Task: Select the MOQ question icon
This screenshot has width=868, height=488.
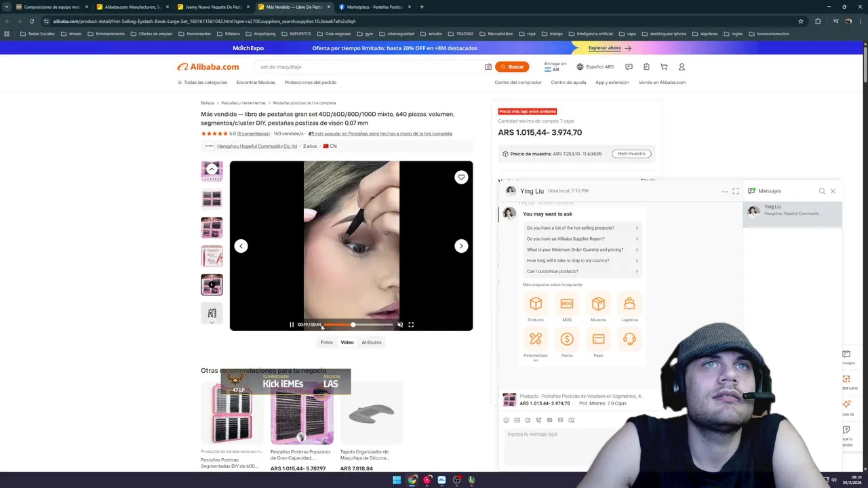Action: click(x=567, y=304)
